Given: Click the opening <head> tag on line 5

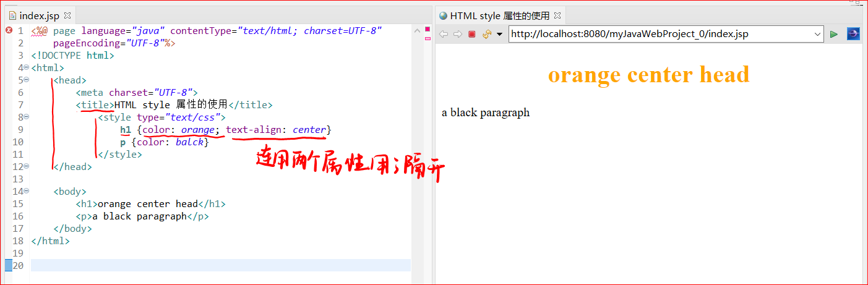Looking at the screenshot, I should (x=70, y=80).
